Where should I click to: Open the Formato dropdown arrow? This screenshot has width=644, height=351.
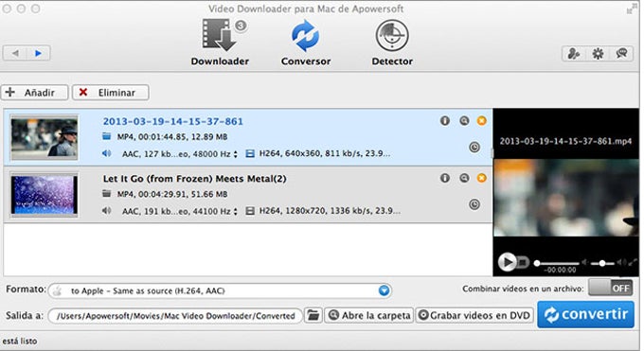tap(384, 290)
